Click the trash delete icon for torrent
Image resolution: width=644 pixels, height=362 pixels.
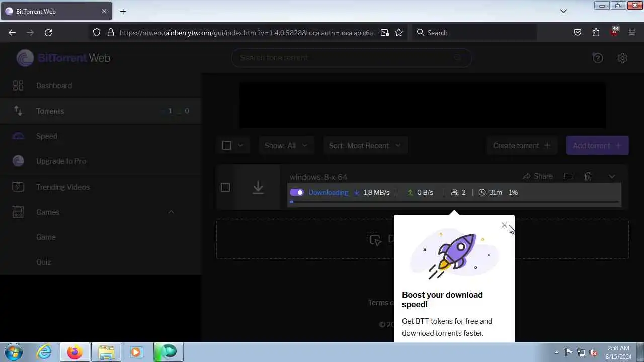(x=588, y=176)
